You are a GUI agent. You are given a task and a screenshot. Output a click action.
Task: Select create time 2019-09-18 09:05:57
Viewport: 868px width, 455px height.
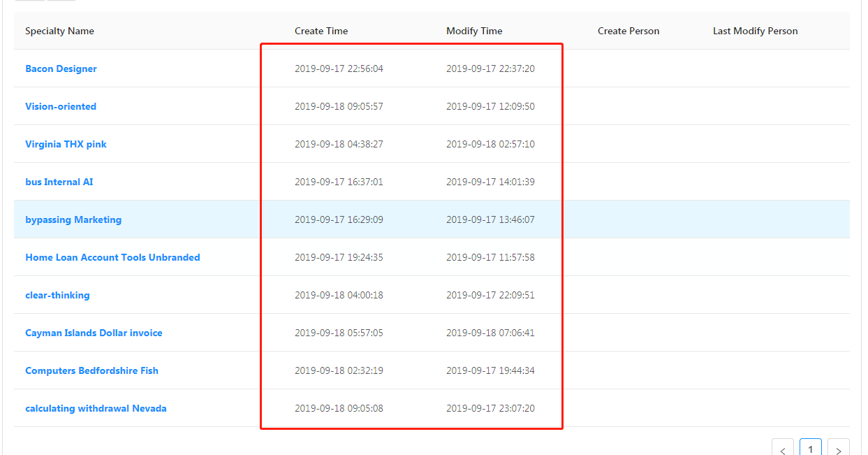coord(339,106)
